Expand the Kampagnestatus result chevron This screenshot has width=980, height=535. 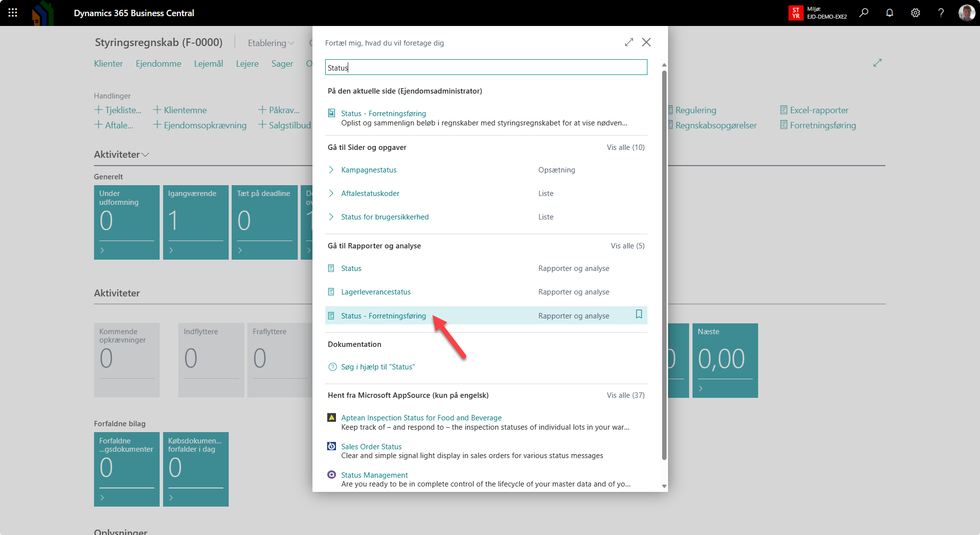[331, 170]
